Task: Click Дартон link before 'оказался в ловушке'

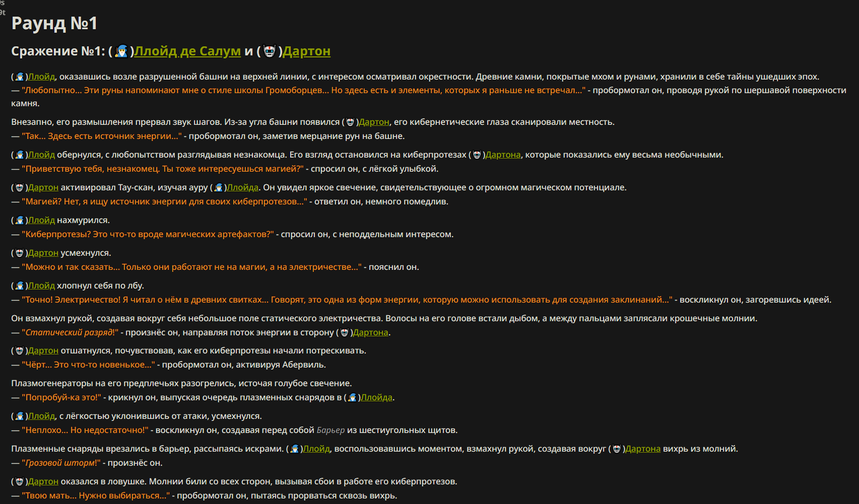Action: point(43,481)
